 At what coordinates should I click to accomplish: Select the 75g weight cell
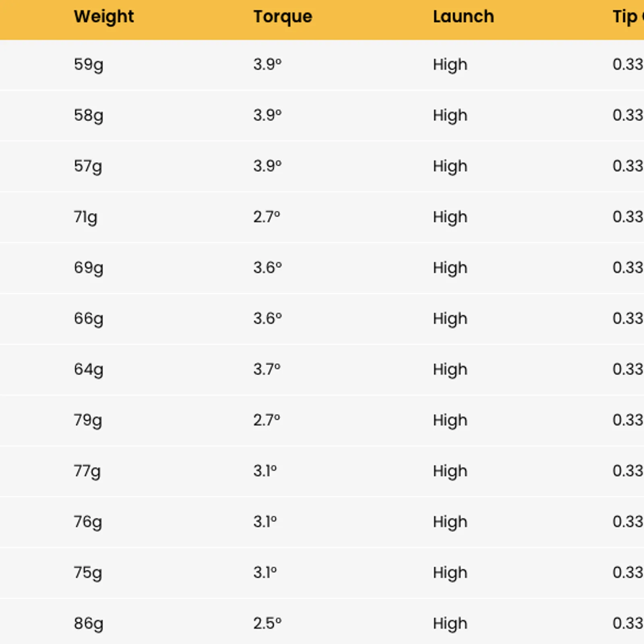pyautogui.click(x=88, y=573)
